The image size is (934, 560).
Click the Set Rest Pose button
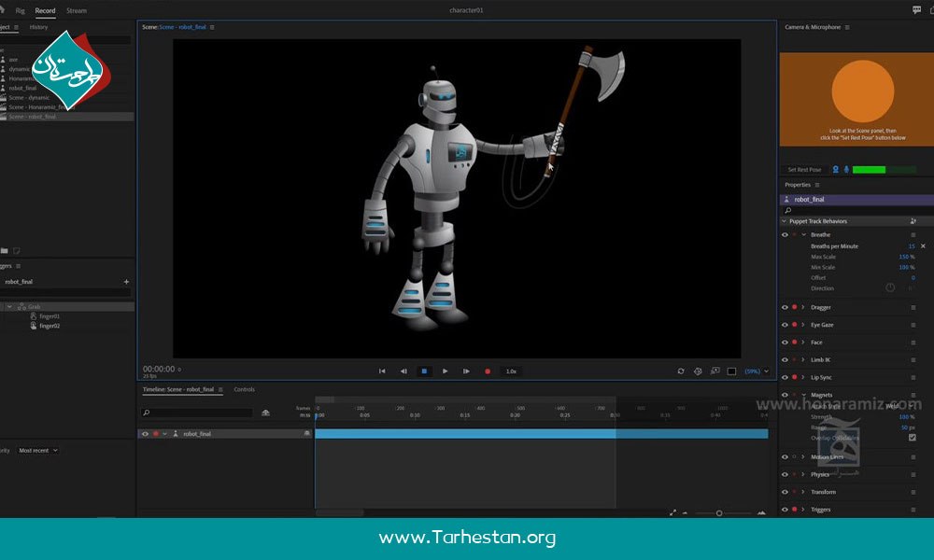coord(804,170)
